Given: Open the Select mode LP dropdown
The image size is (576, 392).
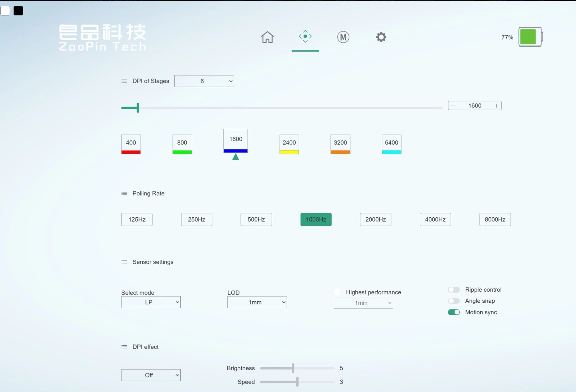Looking at the screenshot, I should tap(151, 302).
